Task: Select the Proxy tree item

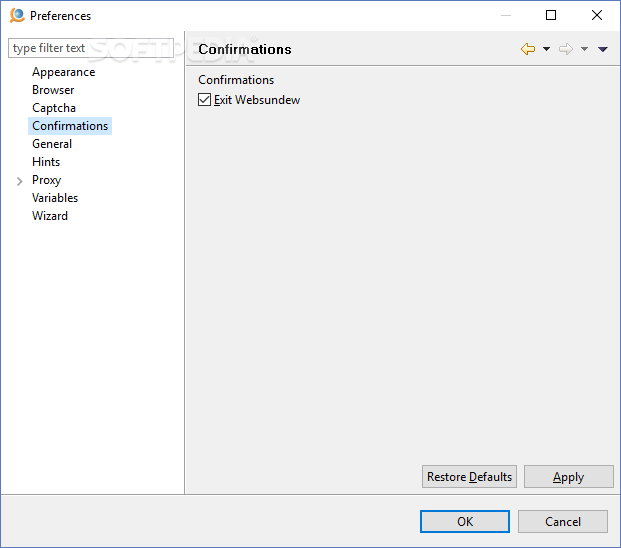Action: click(x=46, y=180)
